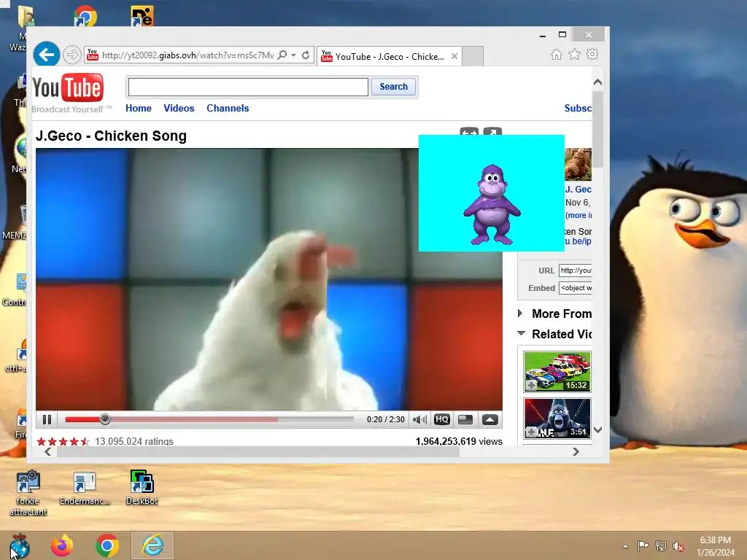
Task: Click the pop-out arrow icon above video
Action: pyautogui.click(x=492, y=131)
